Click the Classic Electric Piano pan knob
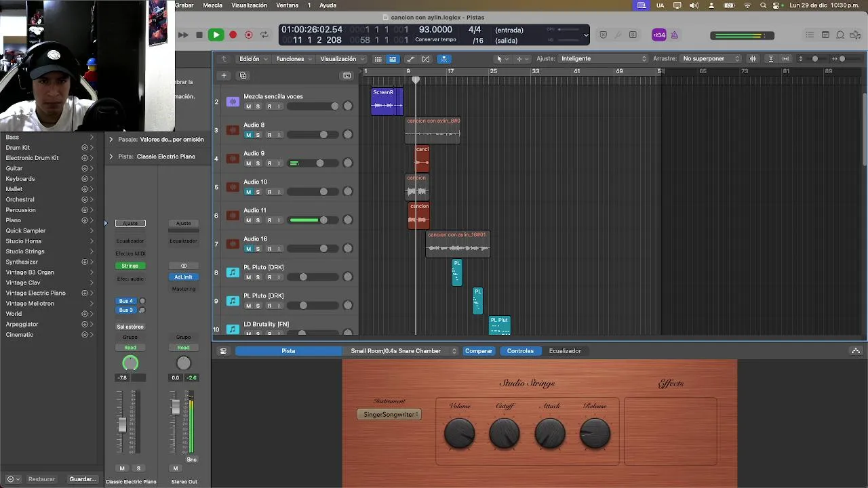 [130, 364]
